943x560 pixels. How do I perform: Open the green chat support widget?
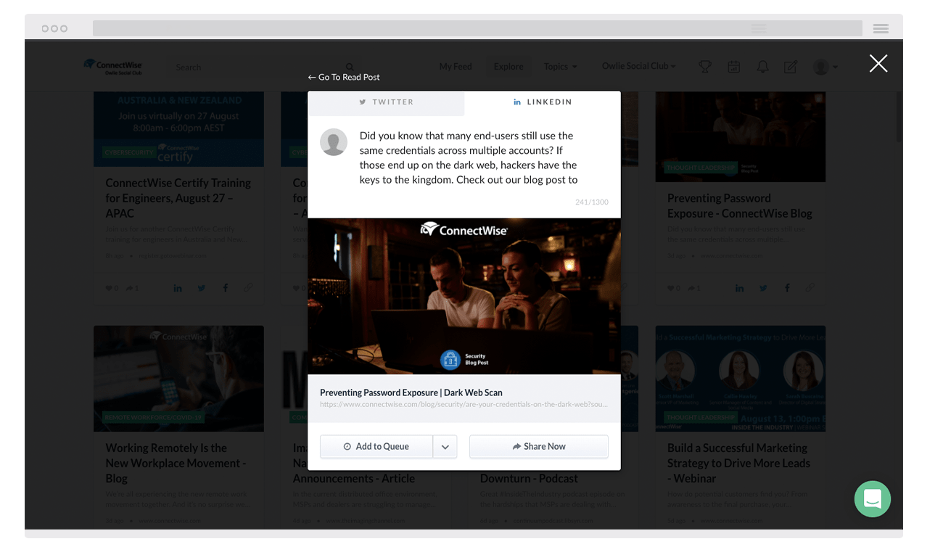click(873, 499)
